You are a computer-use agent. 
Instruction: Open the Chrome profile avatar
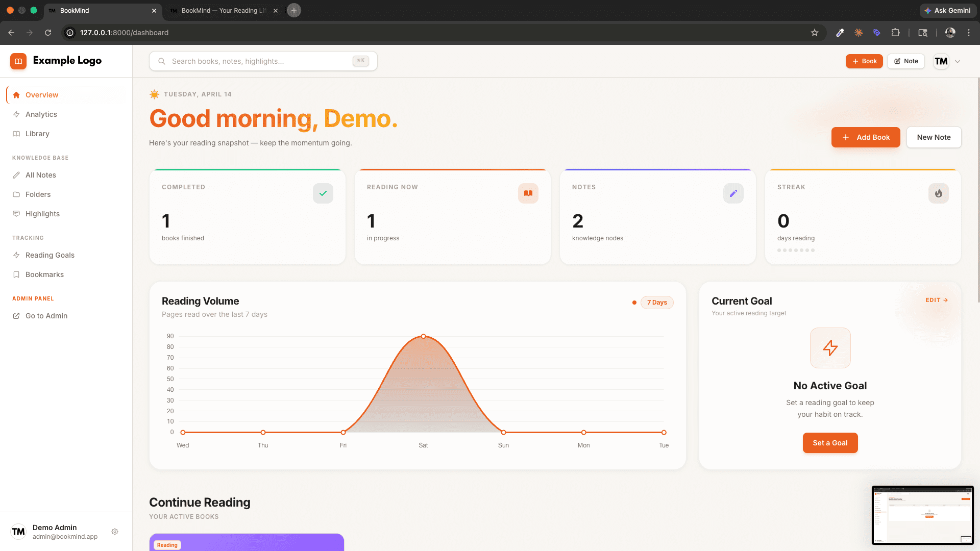pos(950,33)
